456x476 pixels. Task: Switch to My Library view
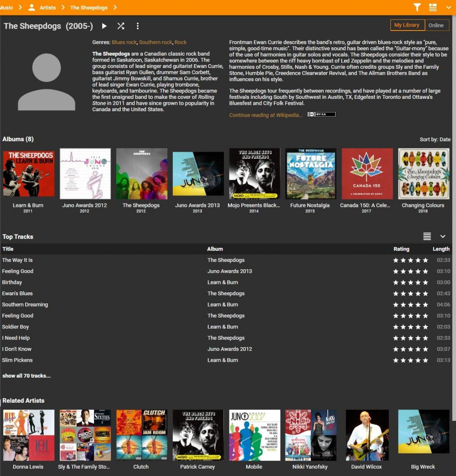click(x=407, y=26)
